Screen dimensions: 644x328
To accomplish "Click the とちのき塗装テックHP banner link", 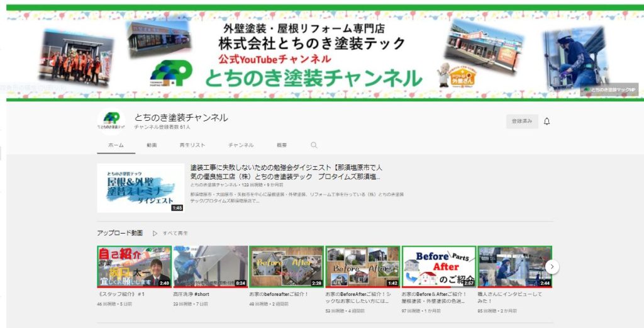I will coord(609,91).
